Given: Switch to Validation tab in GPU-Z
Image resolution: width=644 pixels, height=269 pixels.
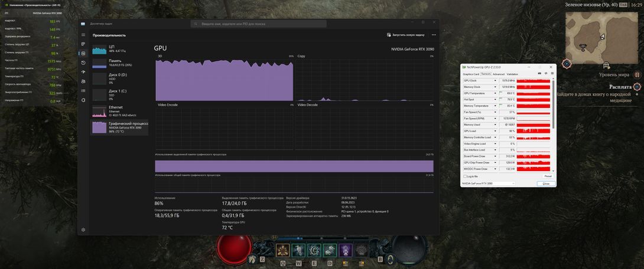Looking at the screenshot, I should click(512, 74).
